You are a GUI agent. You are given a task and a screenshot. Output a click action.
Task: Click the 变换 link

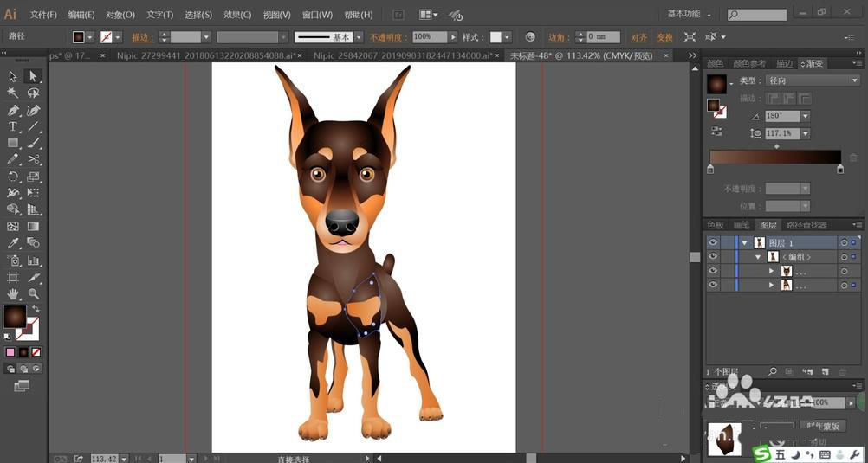pos(664,37)
